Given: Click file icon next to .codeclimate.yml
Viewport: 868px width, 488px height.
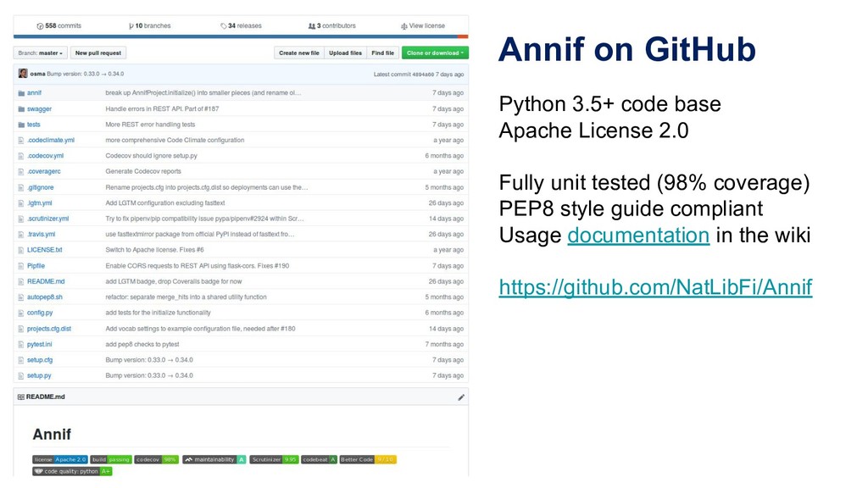Looking at the screenshot, I should (21, 141).
